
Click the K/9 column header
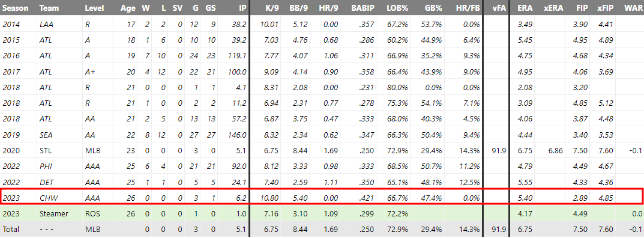(x=269, y=8)
